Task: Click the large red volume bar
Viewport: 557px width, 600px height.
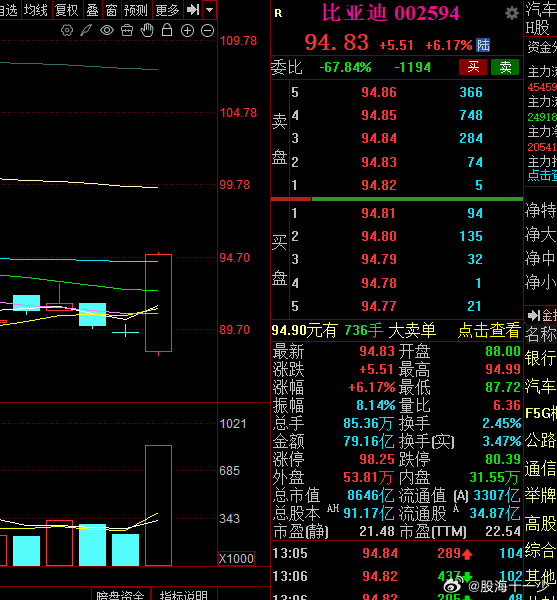Action: (158, 505)
